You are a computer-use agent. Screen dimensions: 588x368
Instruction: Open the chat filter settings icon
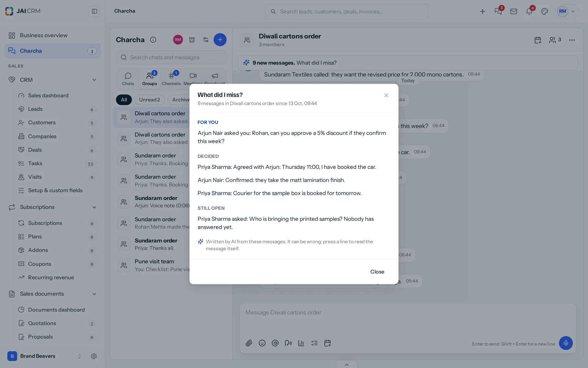[206, 40]
